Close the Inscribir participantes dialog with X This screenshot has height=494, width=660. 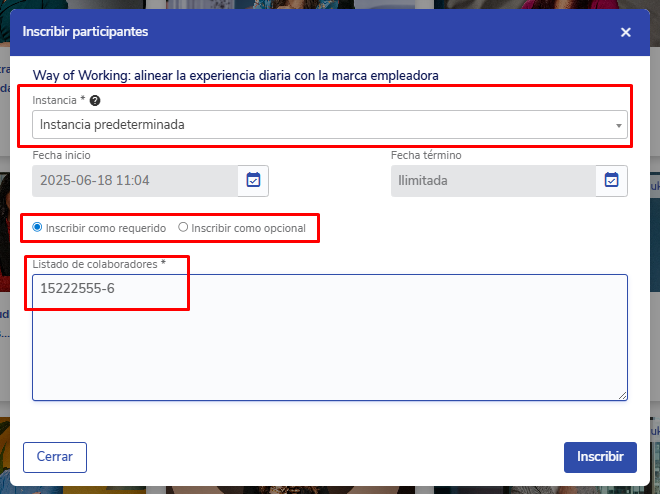(626, 32)
